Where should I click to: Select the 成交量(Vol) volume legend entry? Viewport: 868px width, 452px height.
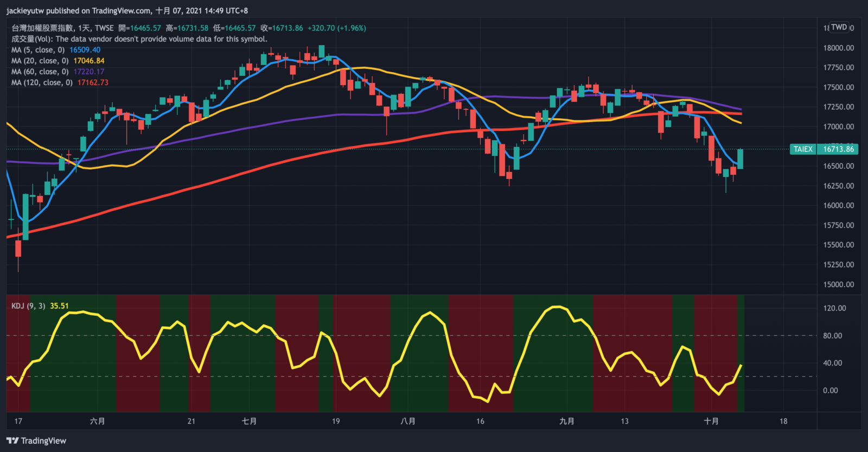pos(33,39)
